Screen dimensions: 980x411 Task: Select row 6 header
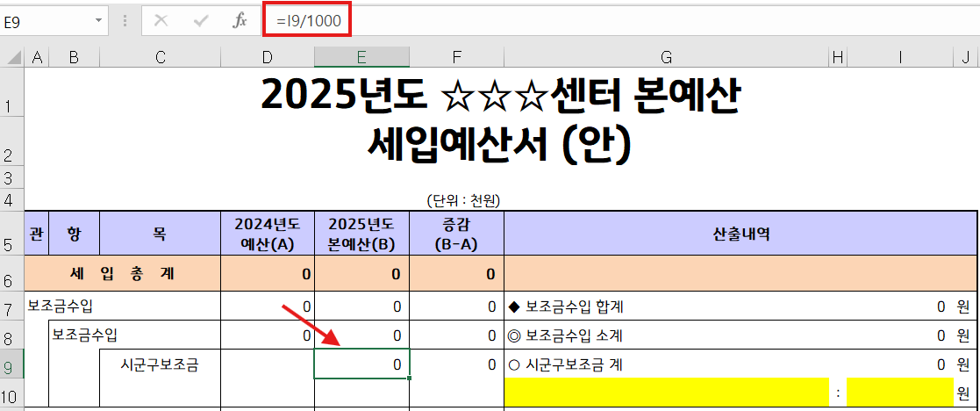pyautogui.click(x=12, y=273)
